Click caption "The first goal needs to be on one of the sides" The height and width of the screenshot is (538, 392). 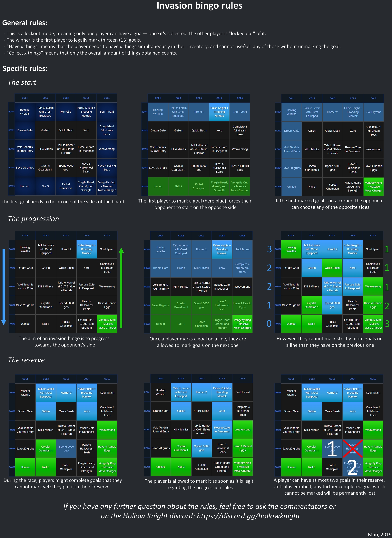[x=63, y=202]
